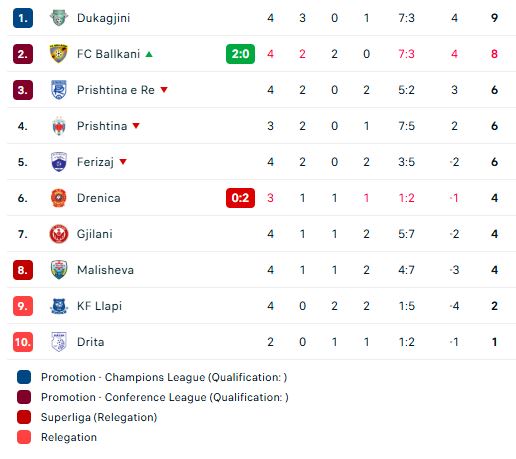Click the Conference League maroon legend swatch
Image resolution: width=516 pixels, height=459 pixels.
click(24, 397)
